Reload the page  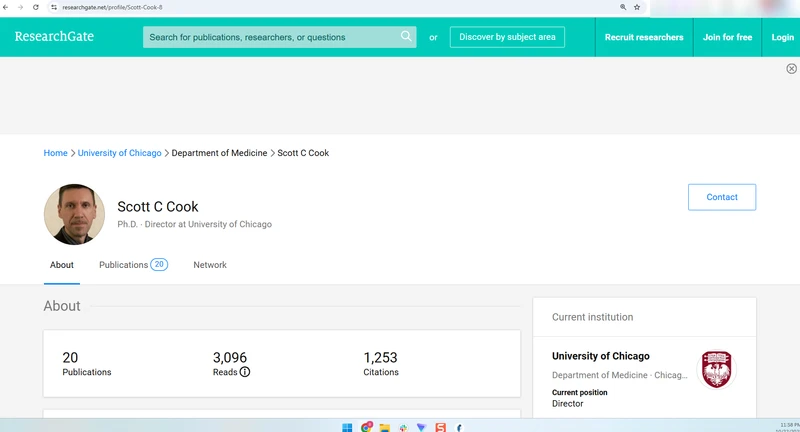click(x=36, y=7)
